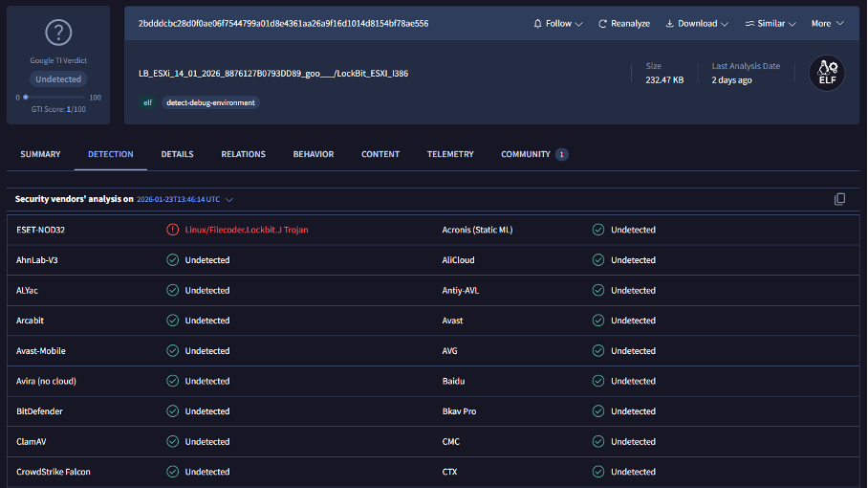Open the DETAILS tab
Viewport: 868px width, 488px height.
pyautogui.click(x=177, y=155)
